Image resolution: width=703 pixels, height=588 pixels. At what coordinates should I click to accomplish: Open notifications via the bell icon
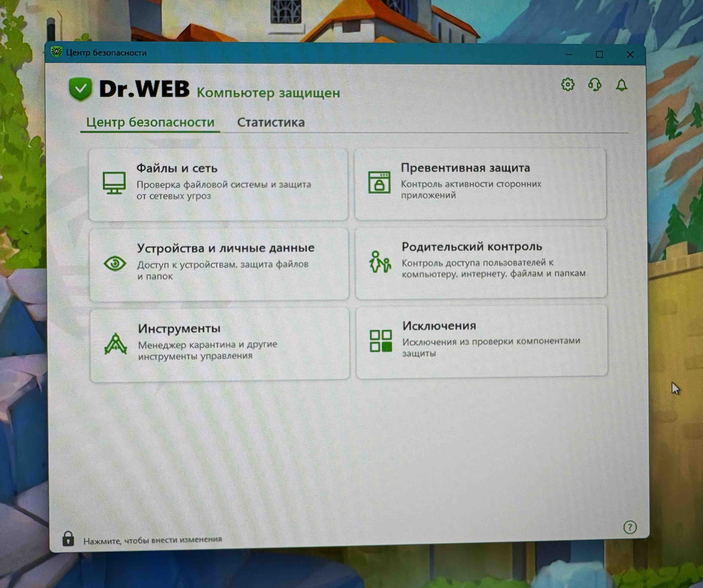[621, 85]
